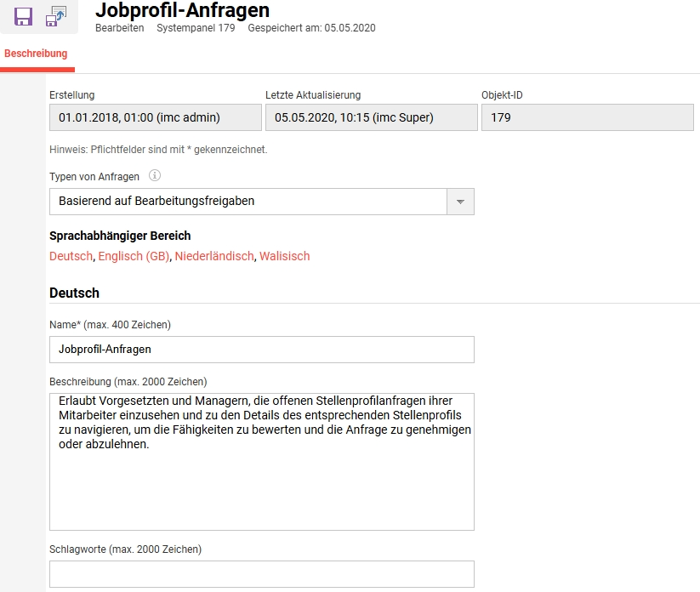Click the Schlagworte (max. 2000 Zeichen) label
This screenshot has width=700, height=592.
[x=125, y=549]
